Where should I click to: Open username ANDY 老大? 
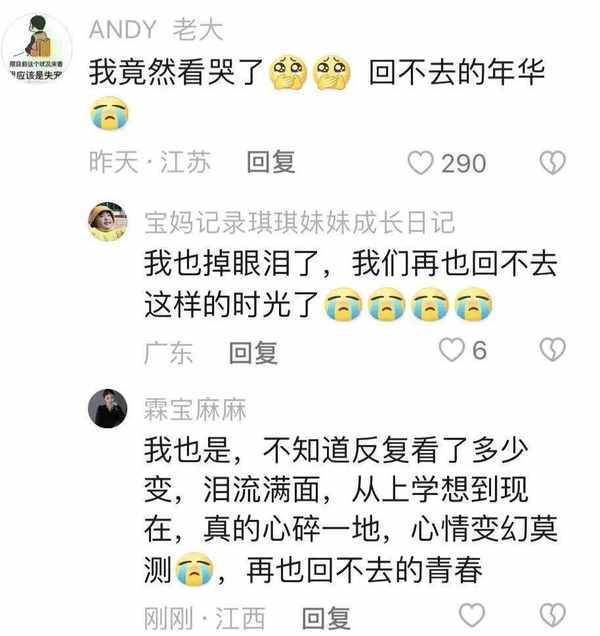pos(156,30)
